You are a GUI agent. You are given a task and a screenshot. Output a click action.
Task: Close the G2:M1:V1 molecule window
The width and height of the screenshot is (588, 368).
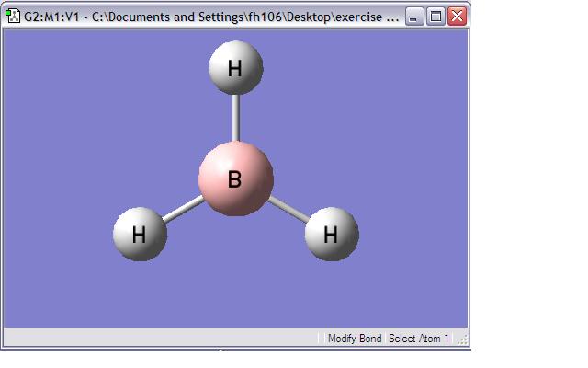click(x=458, y=17)
